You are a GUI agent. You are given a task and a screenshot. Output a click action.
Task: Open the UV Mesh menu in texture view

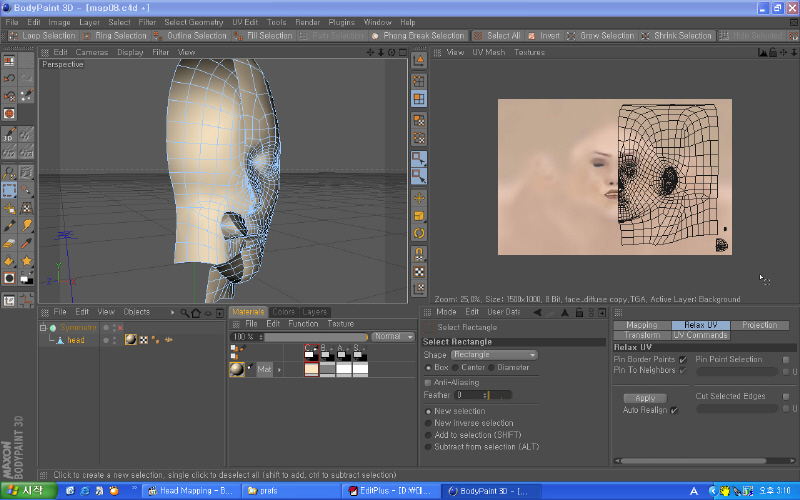[x=488, y=52]
